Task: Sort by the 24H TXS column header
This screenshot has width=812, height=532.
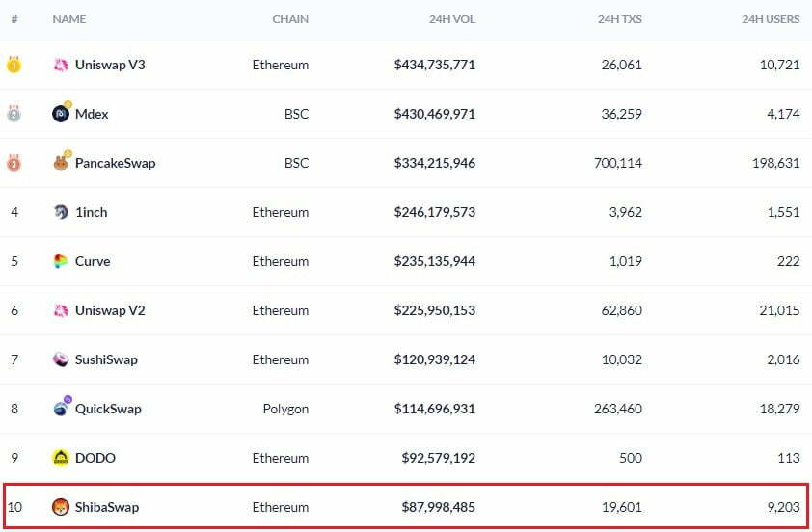Action: pyautogui.click(x=621, y=19)
